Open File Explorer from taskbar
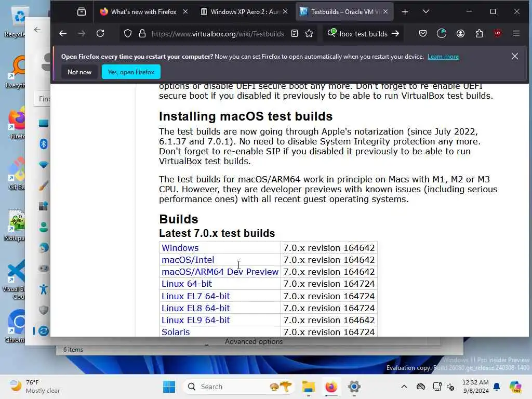 (x=309, y=387)
